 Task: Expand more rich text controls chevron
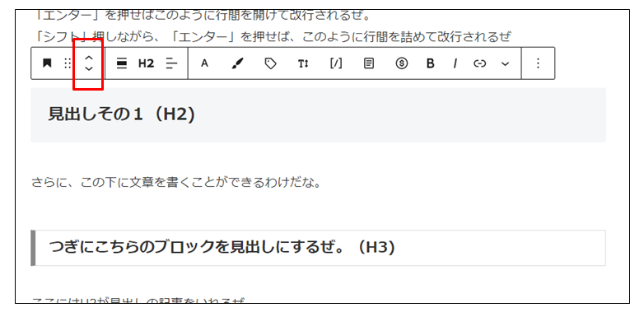[x=505, y=63]
